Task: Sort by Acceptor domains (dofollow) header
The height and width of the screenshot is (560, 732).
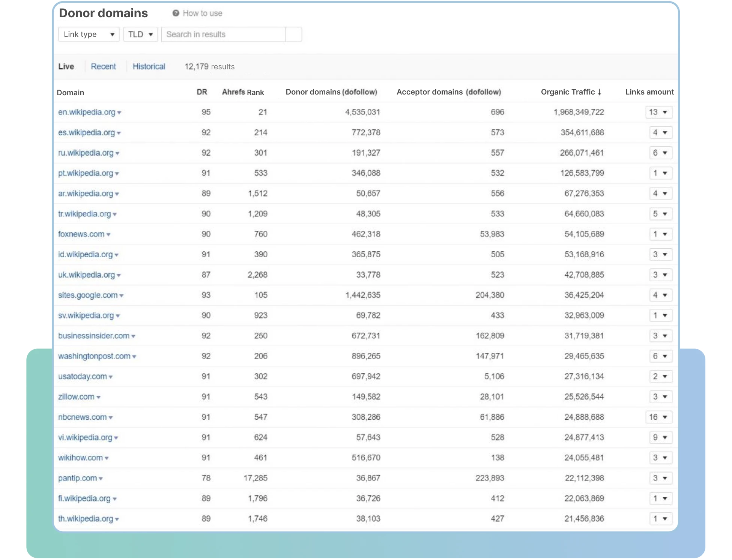Action: [449, 92]
